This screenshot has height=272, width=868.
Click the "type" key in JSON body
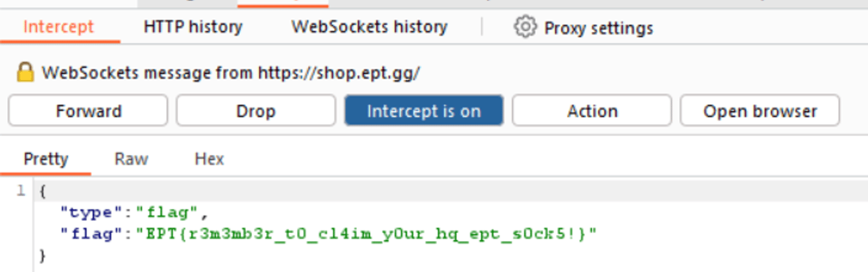coord(86,212)
